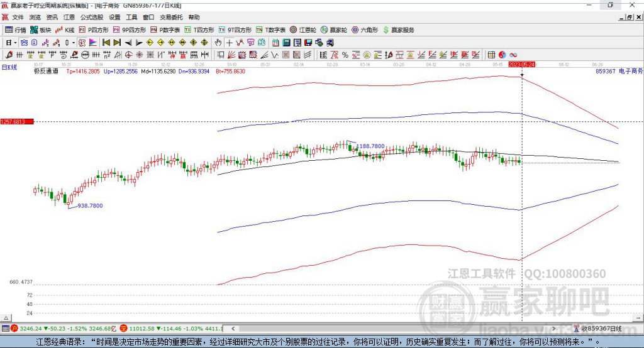
Task: Click Shenzhen index 11012.58 status entry
Action: tap(172, 329)
